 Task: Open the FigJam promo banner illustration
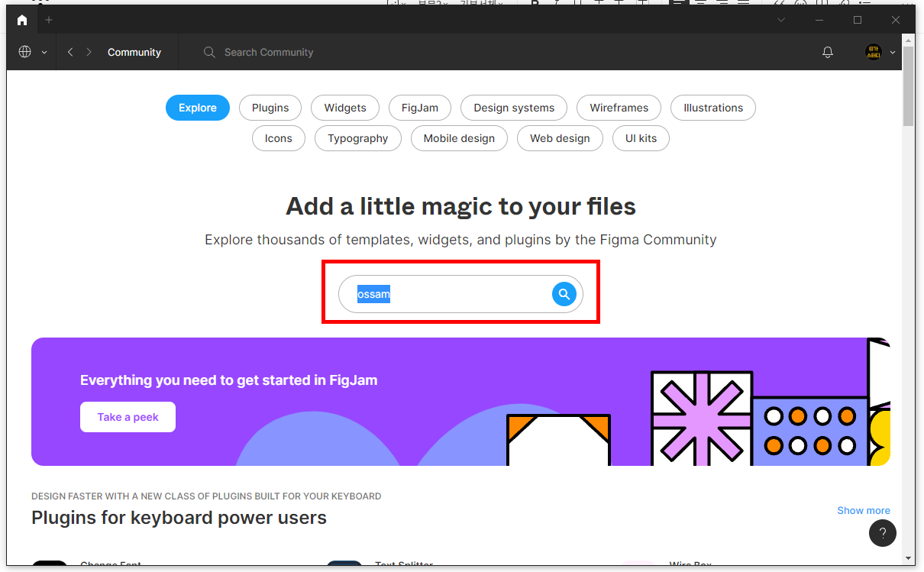pyautogui.click(x=460, y=402)
